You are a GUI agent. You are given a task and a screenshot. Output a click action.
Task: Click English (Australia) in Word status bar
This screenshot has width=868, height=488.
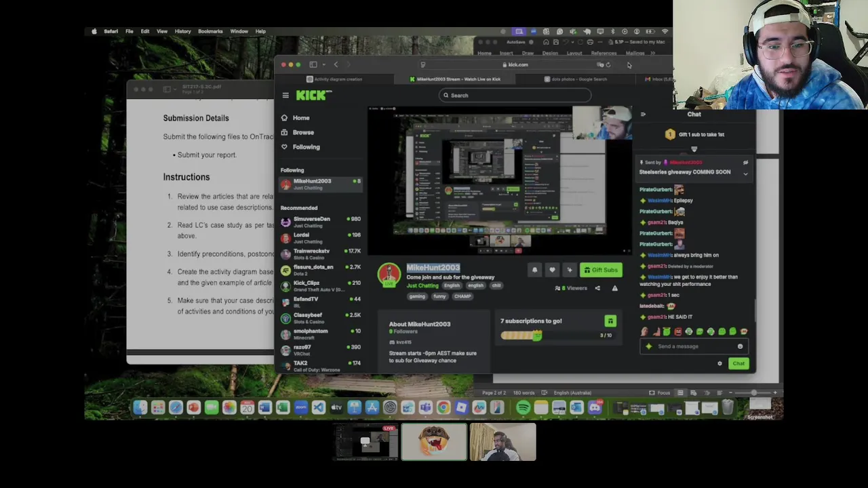[572, 393]
